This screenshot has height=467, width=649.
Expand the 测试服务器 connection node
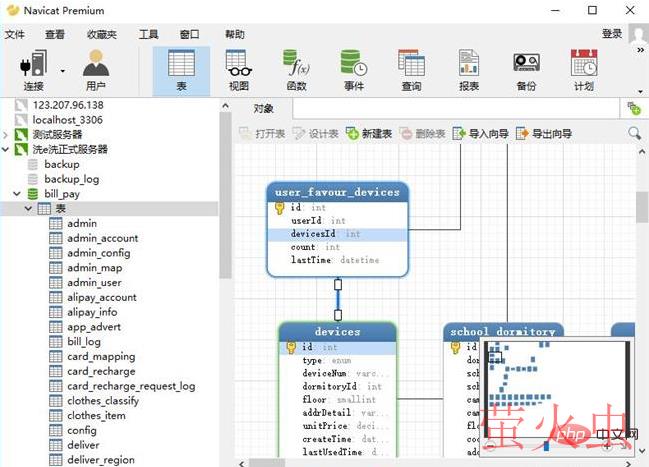coord(7,134)
